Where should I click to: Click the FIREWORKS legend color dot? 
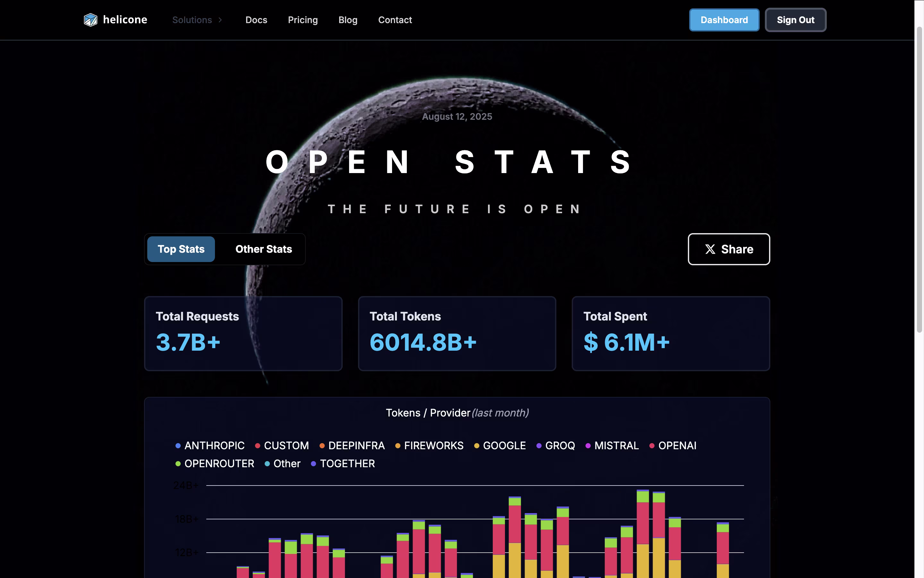[x=398, y=446]
